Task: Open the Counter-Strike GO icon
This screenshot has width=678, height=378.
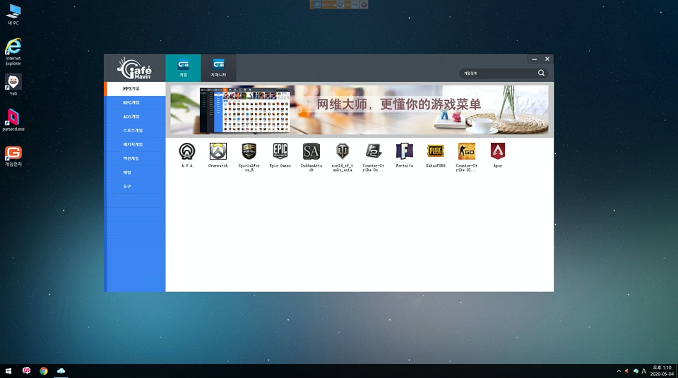Action: 467,152
